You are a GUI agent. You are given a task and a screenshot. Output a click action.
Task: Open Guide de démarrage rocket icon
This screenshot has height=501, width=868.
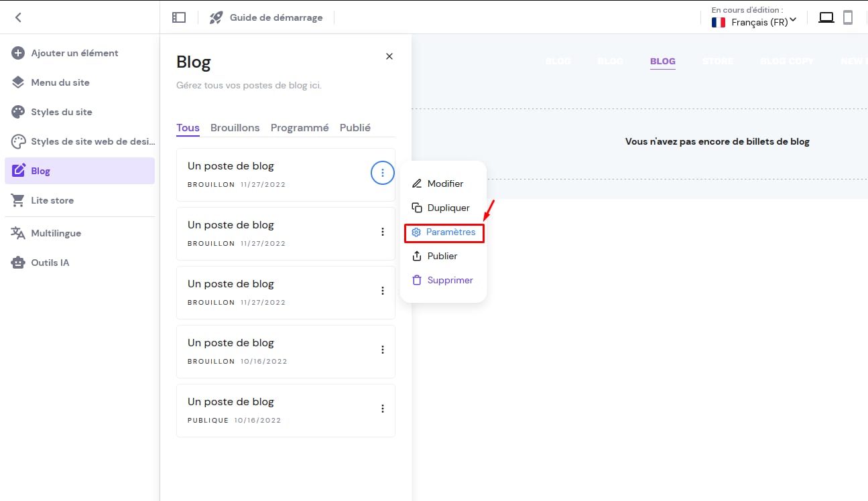[x=216, y=17]
